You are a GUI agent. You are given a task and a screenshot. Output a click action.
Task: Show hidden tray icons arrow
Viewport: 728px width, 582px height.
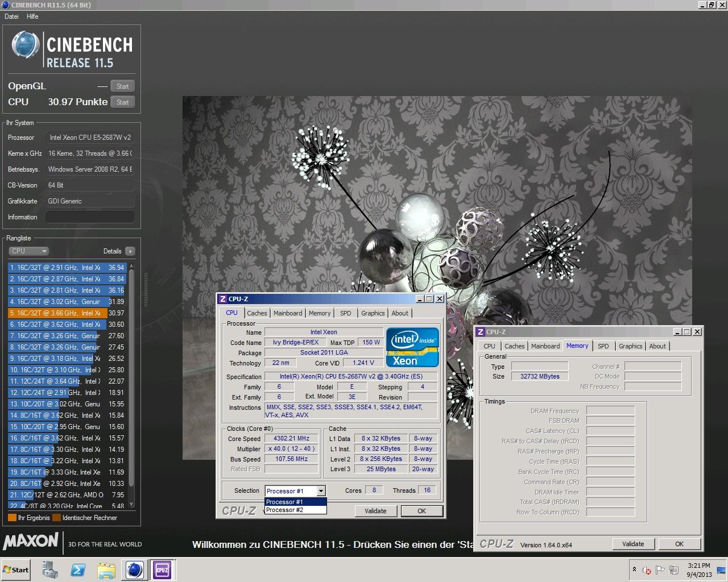click(634, 569)
